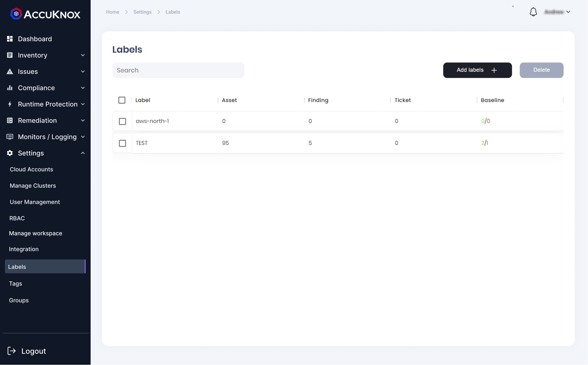Click finding count 5 in TEST row

[x=310, y=143]
